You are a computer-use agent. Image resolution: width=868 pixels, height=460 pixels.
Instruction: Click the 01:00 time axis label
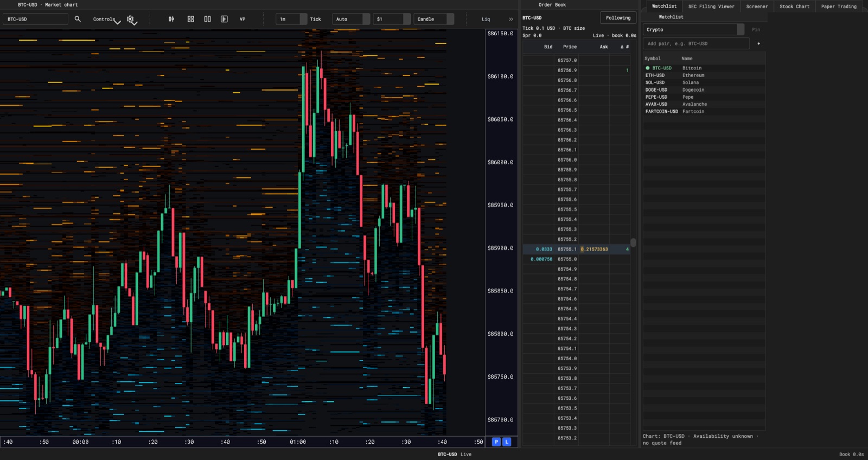coord(297,442)
